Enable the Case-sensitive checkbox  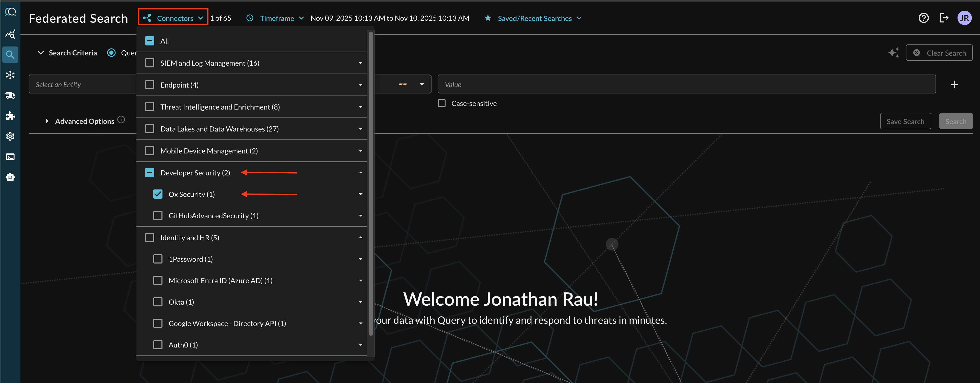coord(442,103)
